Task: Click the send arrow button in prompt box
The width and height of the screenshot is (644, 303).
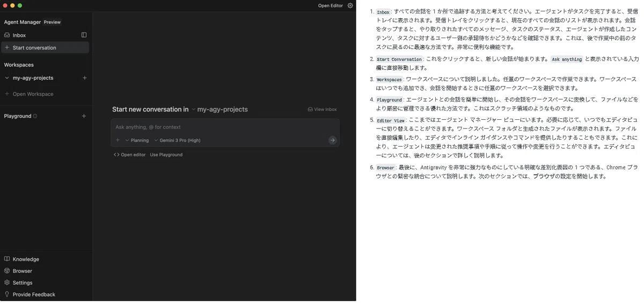Action: [x=333, y=140]
